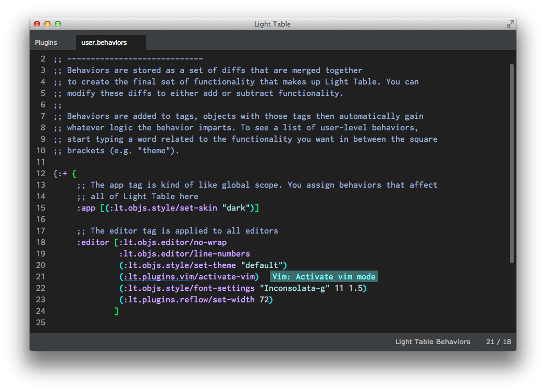Place cursor in the "dark" skin string
546x392 pixels.
[x=238, y=208]
